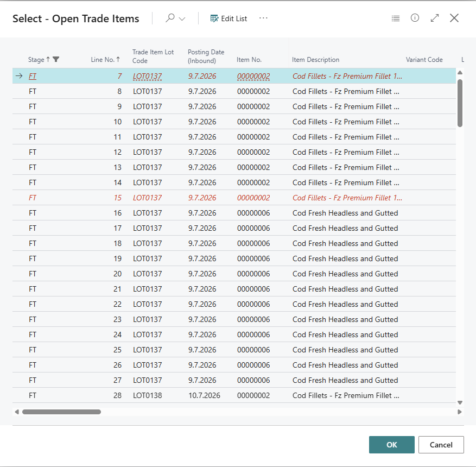This screenshot has width=476, height=467.
Task: Confirm selection with the OK button
Action: point(392,445)
